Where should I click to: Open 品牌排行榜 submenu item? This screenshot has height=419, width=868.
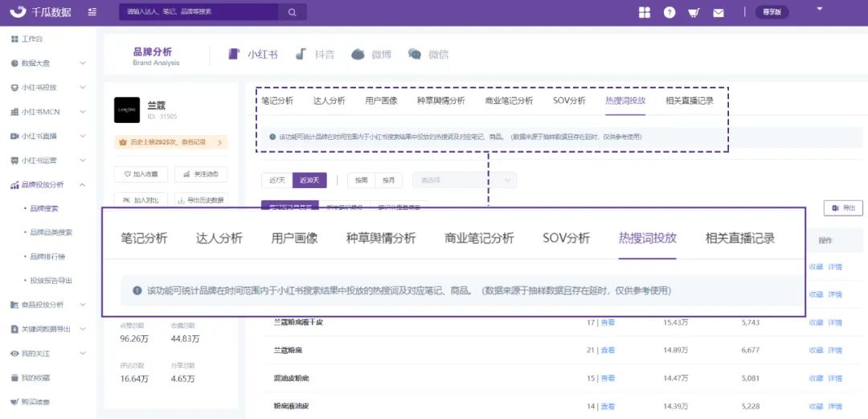tap(47, 257)
